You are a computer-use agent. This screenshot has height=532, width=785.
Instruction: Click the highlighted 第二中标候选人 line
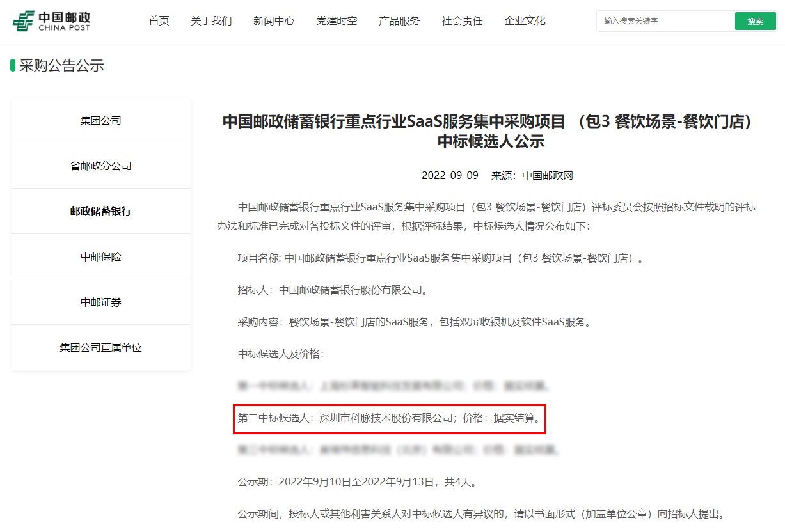pyautogui.click(x=389, y=418)
